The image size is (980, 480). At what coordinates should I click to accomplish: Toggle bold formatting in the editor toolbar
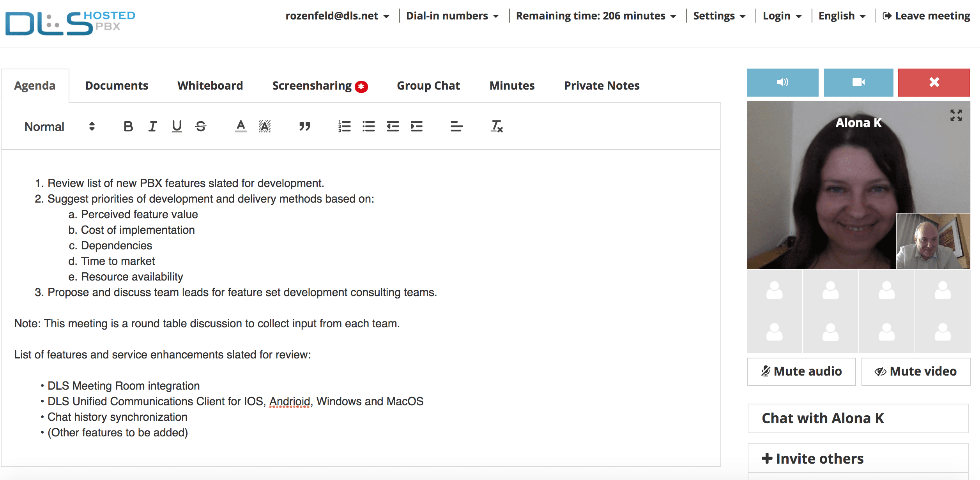pyautogui.click(x=128, y=126)
